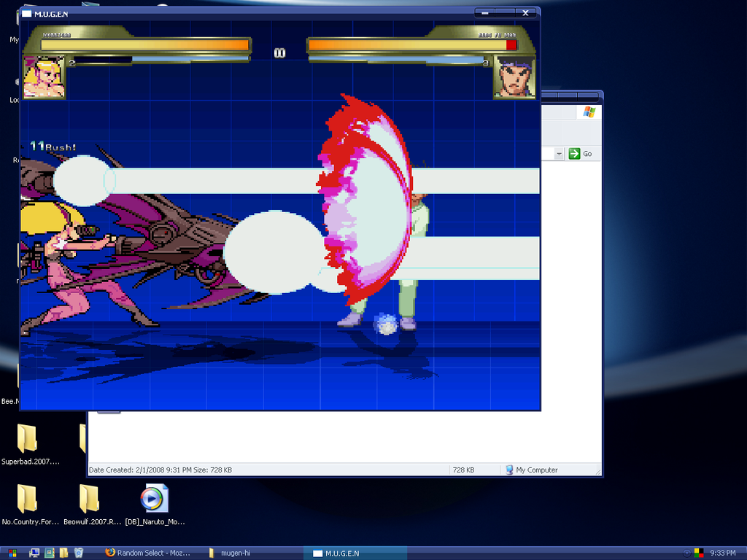Expand address bar dropdown in Explorer window
Screen dimensions: 747x560
pyautogui.click(x=559, y=154)
